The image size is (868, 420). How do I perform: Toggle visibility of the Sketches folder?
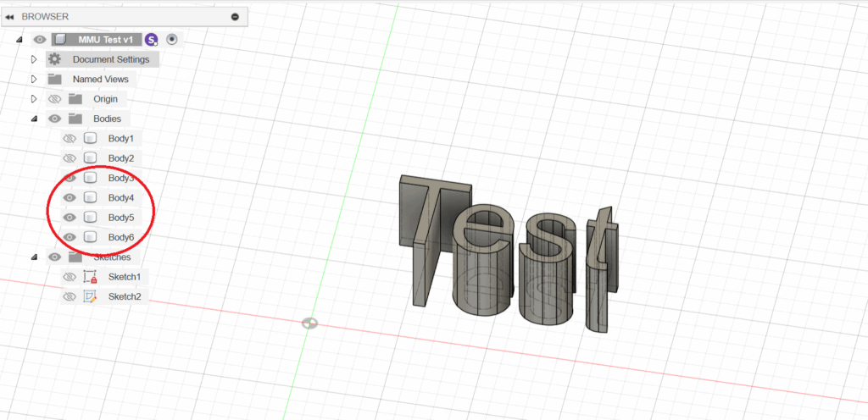pyautogui.click(x=54, y=257)
